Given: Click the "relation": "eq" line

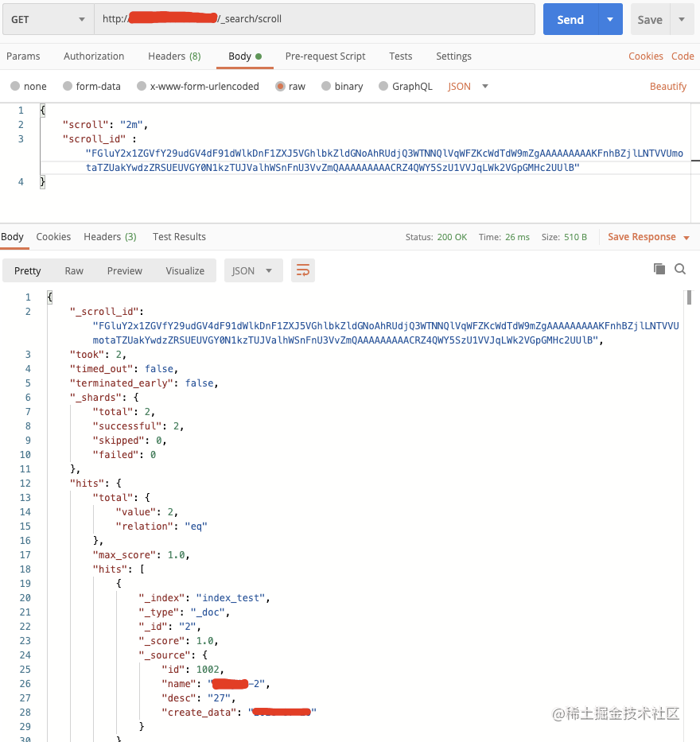Looking at the screenshot, I should click(x=161, y=526).
